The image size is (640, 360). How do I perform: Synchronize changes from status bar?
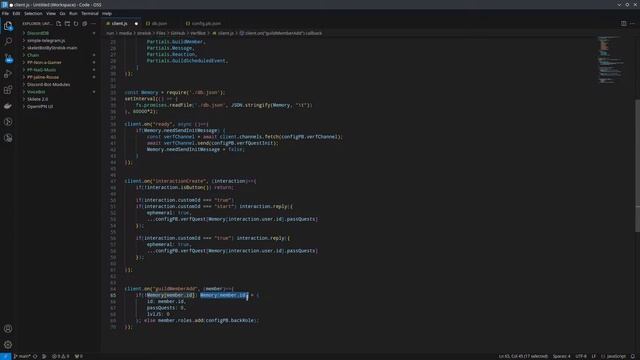(x=35, y=356)
